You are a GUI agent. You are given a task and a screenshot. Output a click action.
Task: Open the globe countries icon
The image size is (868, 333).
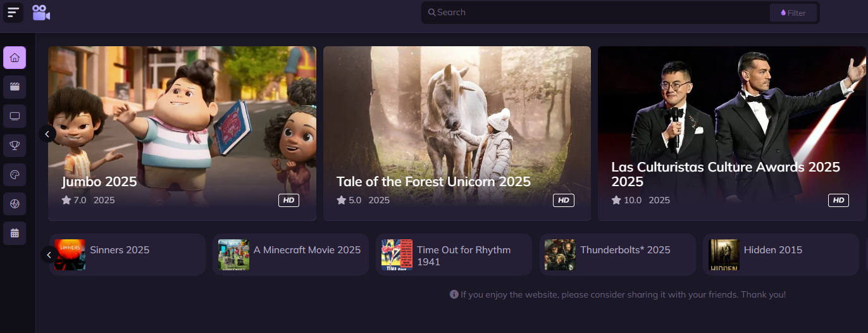click(x=15, y=204)
